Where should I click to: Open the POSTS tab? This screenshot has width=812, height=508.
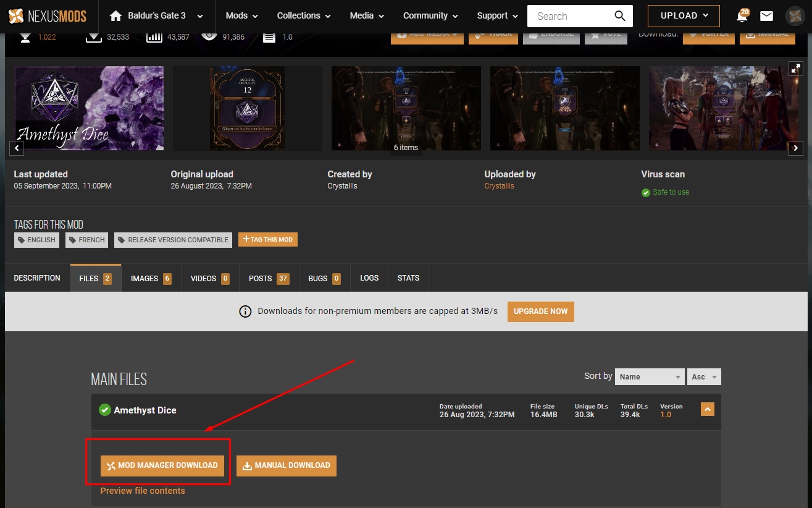click(269, 278)
